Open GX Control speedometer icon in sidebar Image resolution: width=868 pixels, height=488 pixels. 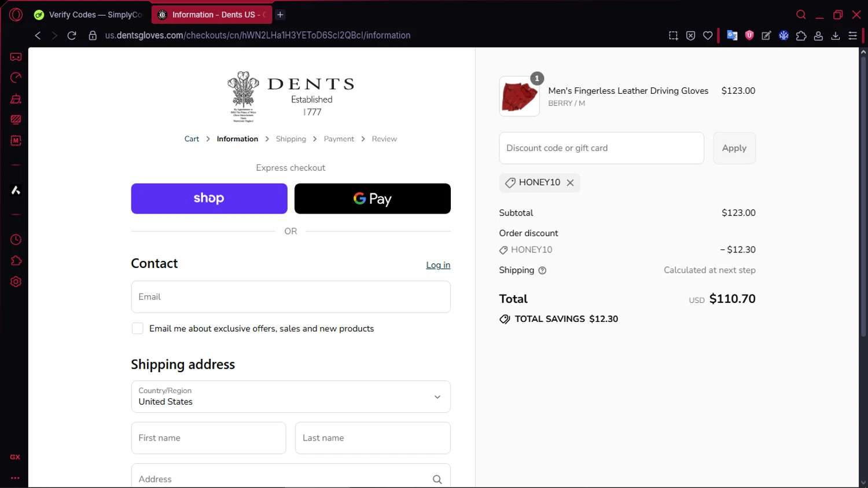coord(16,78)
